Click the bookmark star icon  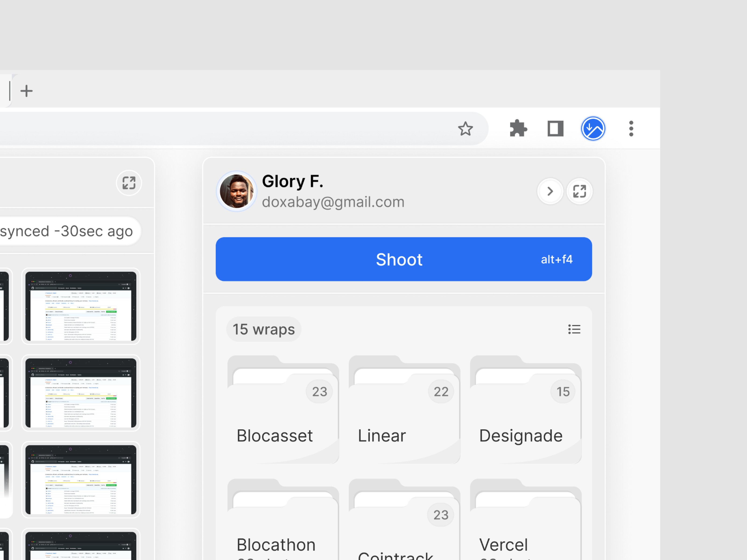click(x=465, y=129)
